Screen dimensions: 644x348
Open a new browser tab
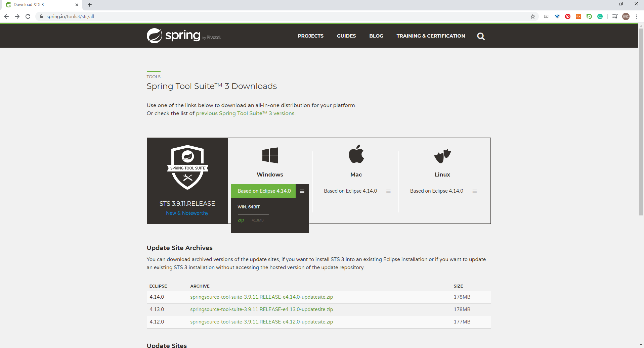pyautogui.click(x=90, y=5)
